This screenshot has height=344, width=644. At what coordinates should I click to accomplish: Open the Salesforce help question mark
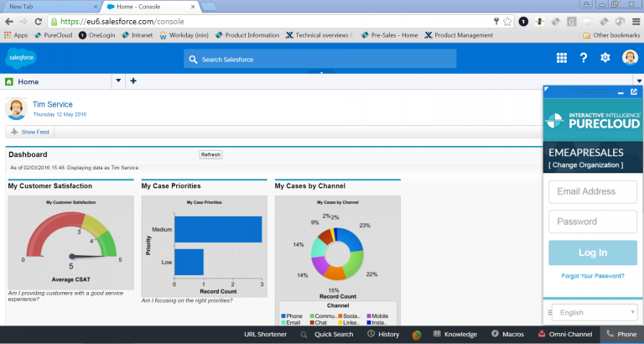(x=584, y=58)
